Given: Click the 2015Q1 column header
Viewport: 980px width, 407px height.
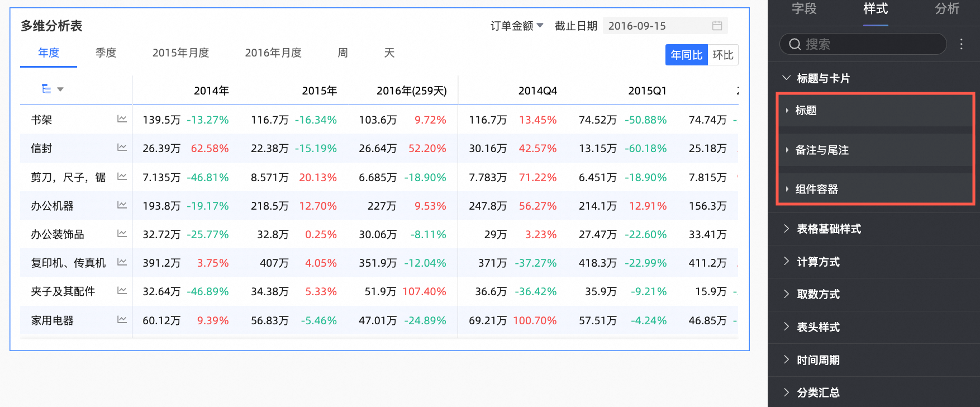Looking at the screenshot, I should pos(647,91).
